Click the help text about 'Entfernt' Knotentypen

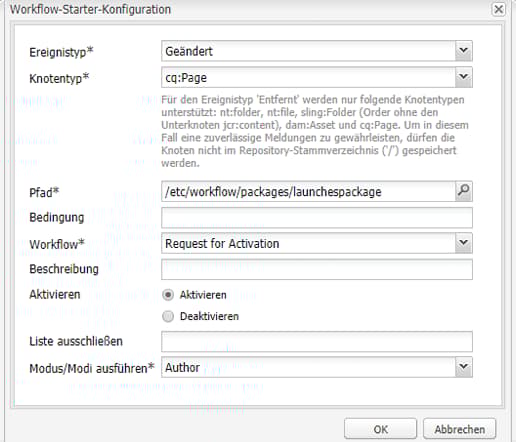[x=315, y=131]
